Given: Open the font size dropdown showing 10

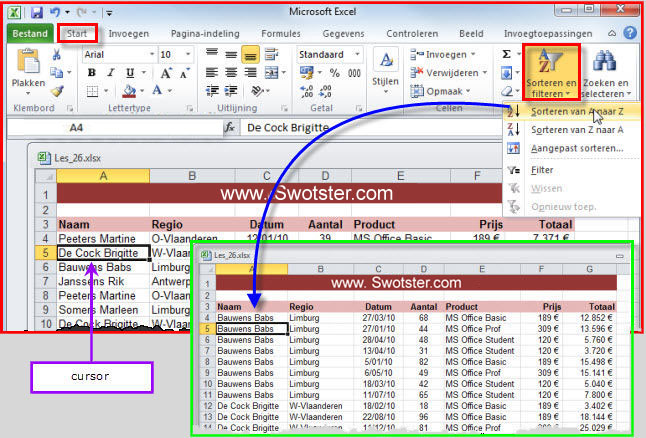Looking at the screenshot, I should 188,54.
